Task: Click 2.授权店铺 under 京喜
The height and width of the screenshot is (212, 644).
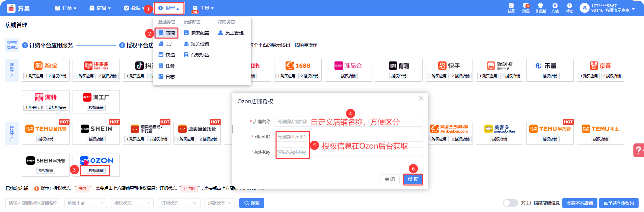Action: coord(612,76)
